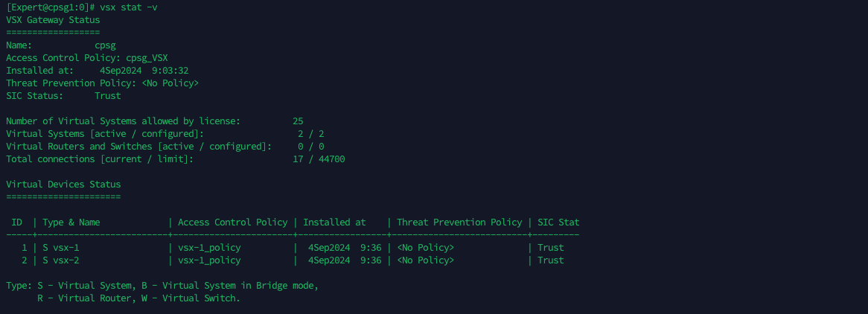Click the 'Type & Name' column header
Image resolution: width=868 pixels, height=314 pixels.
pyautogui.click(x=71, y=222)
